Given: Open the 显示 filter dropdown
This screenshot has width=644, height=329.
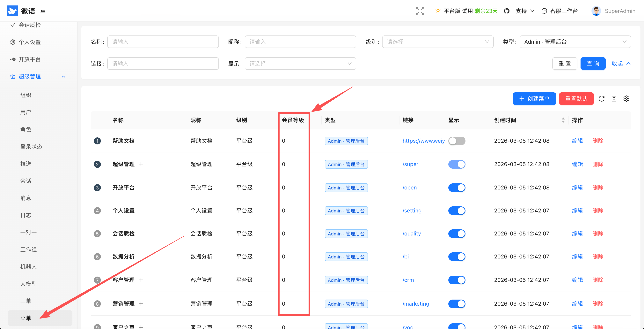Looking at the screenshot, I should coord(300,64).
